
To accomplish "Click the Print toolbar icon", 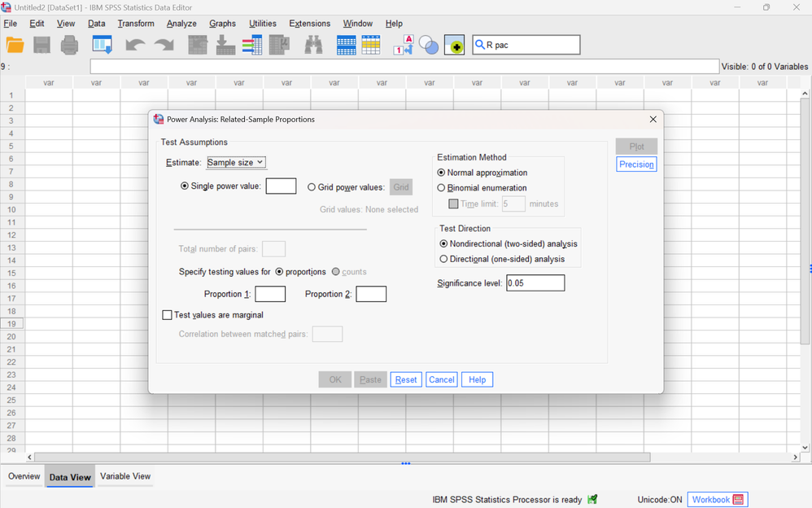I will [69, 45].
